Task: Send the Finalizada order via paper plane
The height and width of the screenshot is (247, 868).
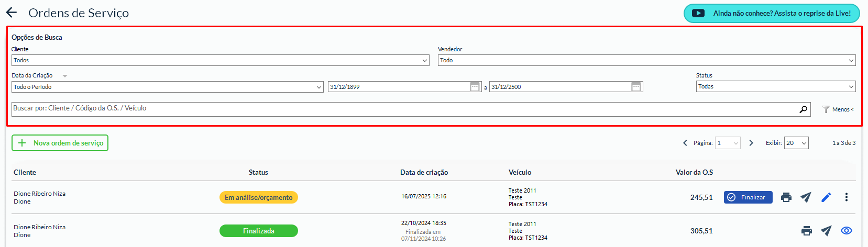Action: [x=826, y=231]
